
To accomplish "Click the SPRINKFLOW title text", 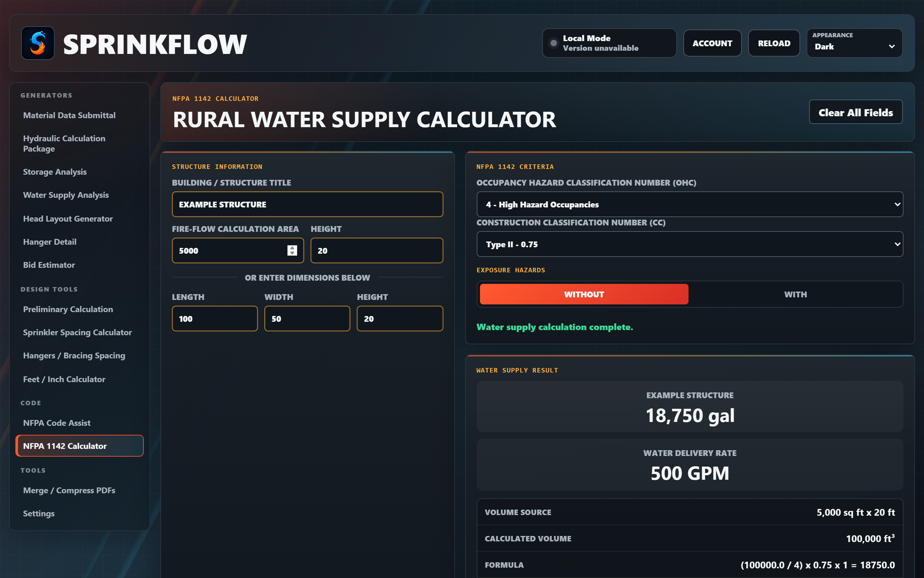I will click(155, 44).
